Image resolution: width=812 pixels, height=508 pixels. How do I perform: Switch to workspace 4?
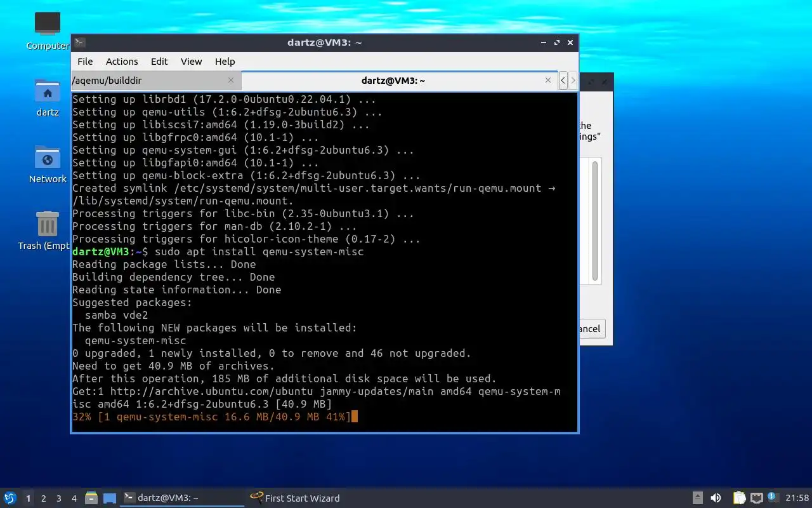74,498
